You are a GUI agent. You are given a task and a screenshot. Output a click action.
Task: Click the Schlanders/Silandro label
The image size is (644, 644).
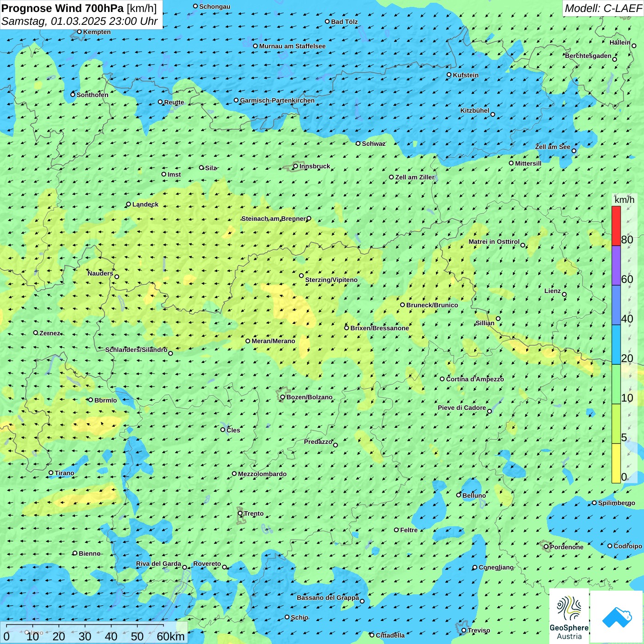pyautogui.click(x=136, y=350)
